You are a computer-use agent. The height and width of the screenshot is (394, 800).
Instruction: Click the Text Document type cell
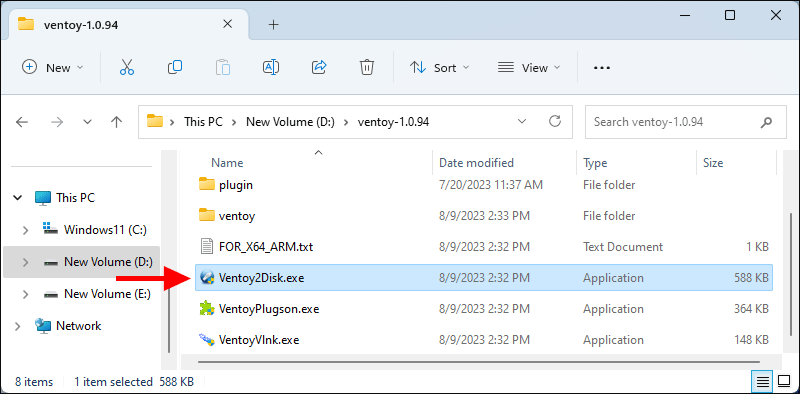623,247
